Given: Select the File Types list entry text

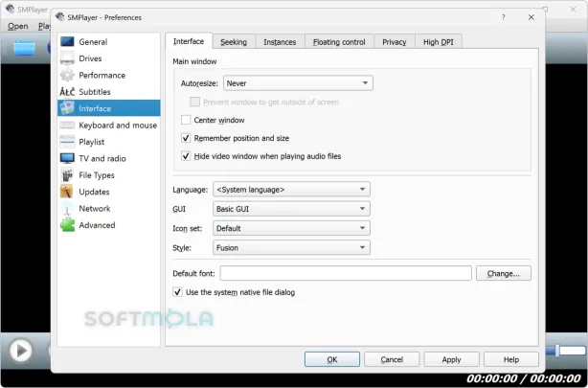Looking at the screenshot, I should point(97,175).
